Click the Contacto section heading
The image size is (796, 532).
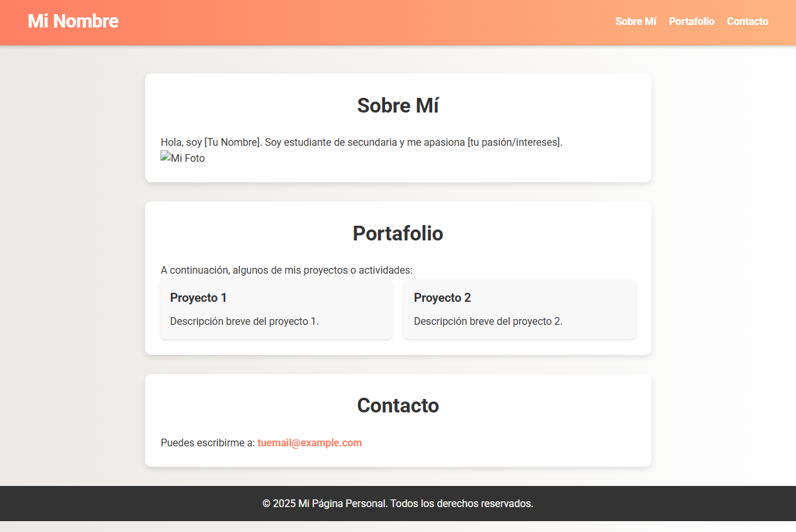(x=398, y=405)
